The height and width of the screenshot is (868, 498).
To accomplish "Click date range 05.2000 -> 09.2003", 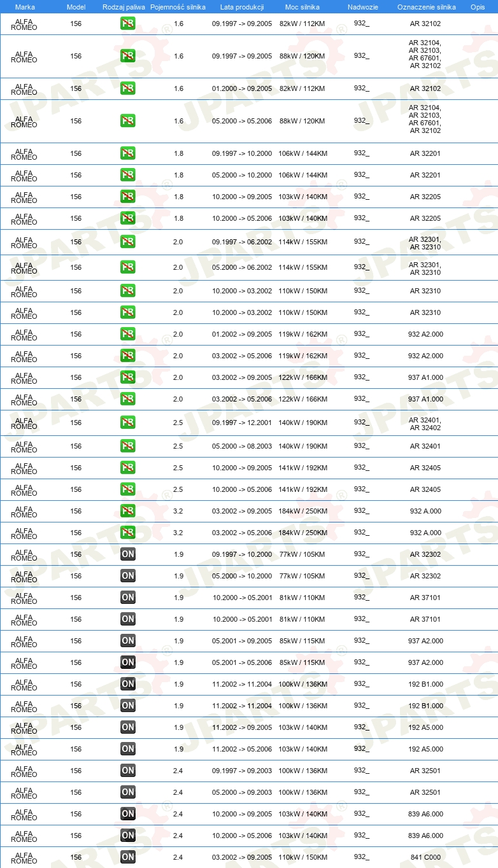I will (242, 792).
